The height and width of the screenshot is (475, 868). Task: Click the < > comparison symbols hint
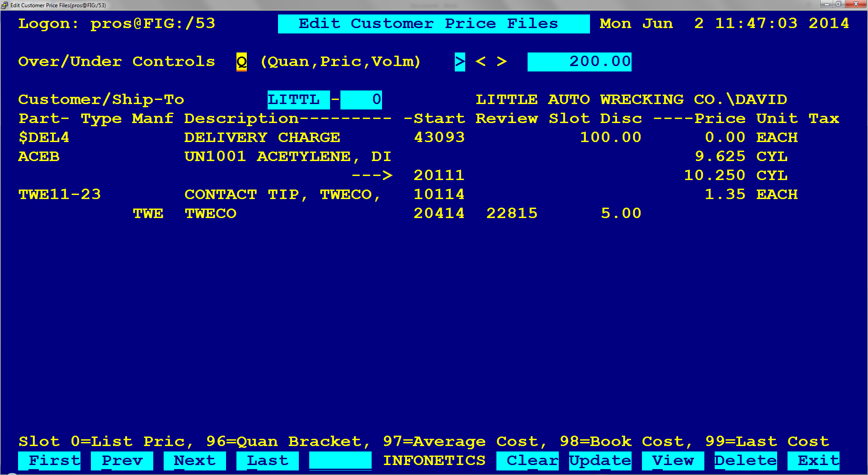[491, 62]
